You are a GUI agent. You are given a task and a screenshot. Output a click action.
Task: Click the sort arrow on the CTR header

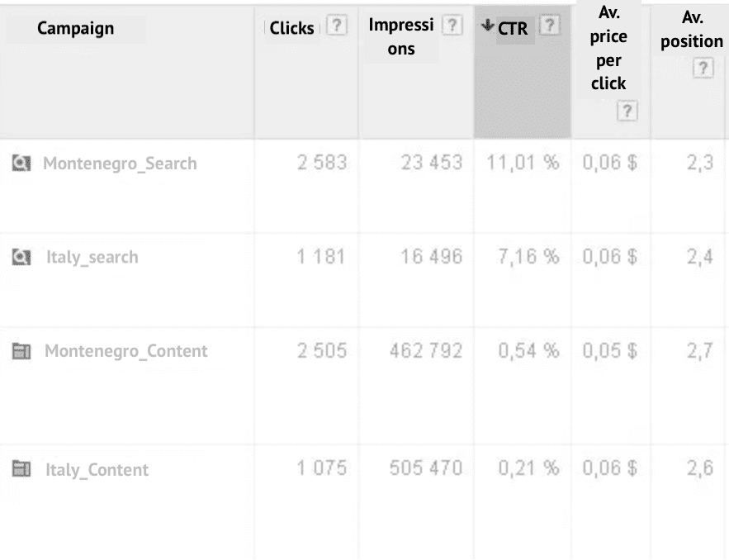click(487, 25)
